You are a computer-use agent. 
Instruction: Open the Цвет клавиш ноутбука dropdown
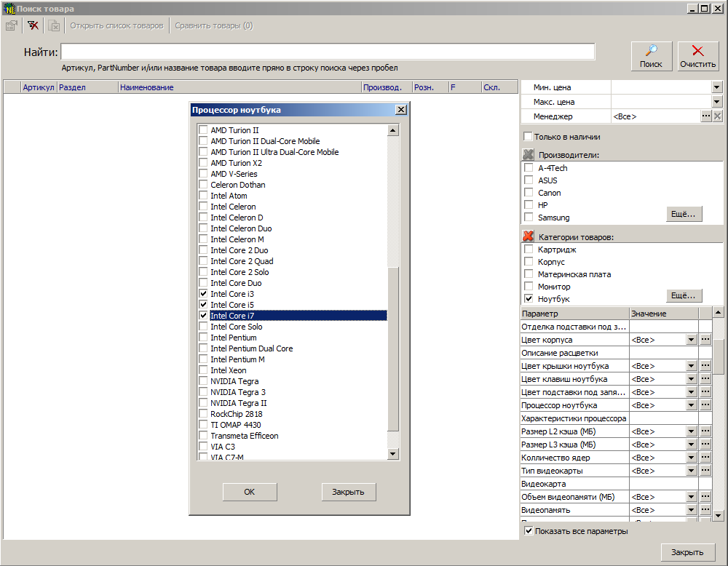point(692,378)
